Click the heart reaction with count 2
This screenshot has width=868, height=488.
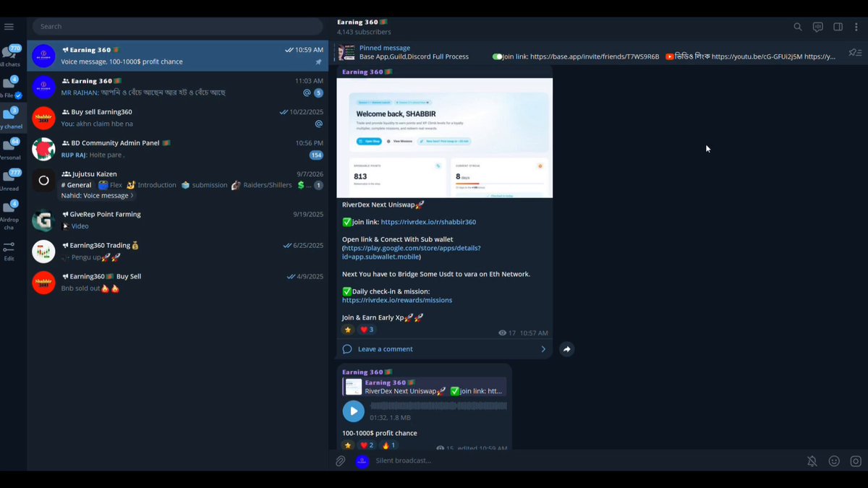367,445
